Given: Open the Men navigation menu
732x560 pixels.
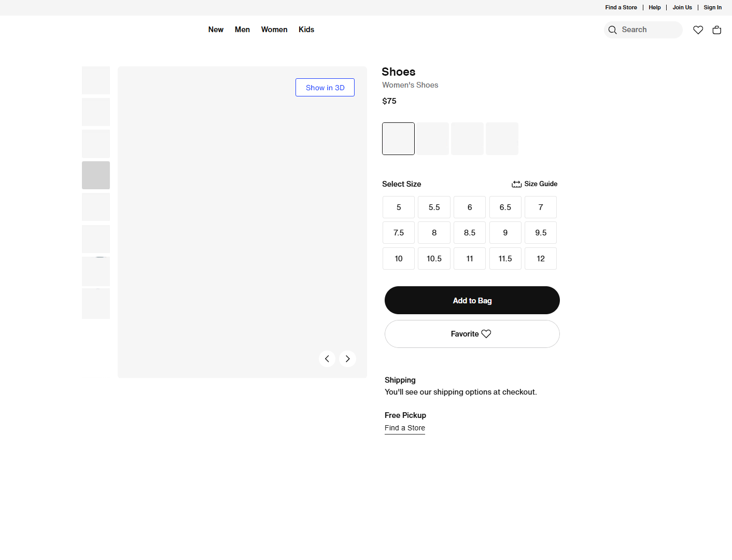Looking at the screenshot, I should (x=242, y=30).
